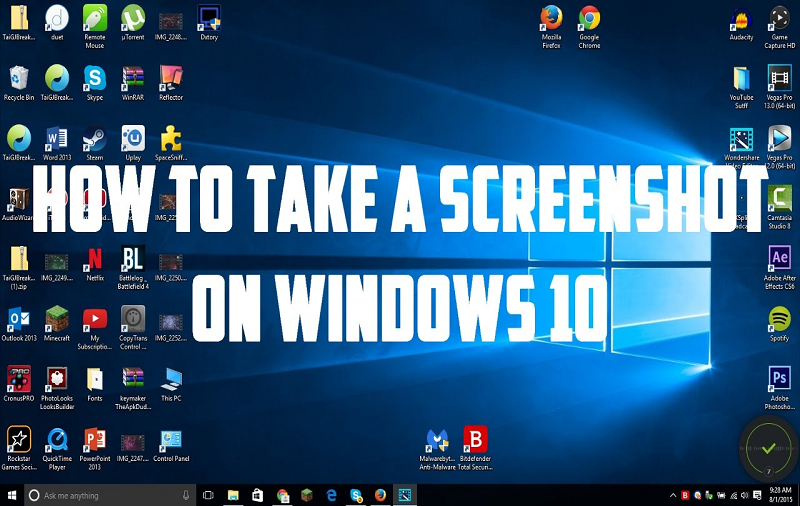Select the Spotify desktop icon
The height and width of the screenshot is (506, 800).
tap(779, 319)
